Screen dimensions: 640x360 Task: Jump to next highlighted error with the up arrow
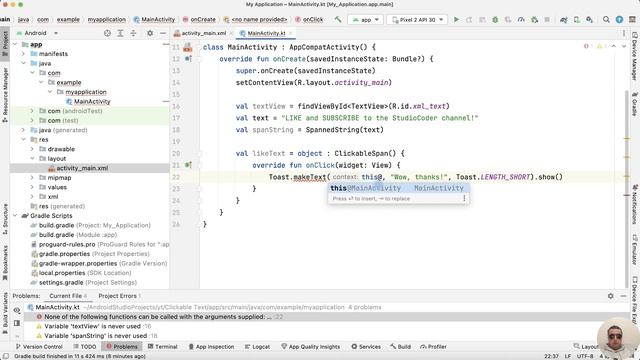pyautogui.click(x=613, y=47)
